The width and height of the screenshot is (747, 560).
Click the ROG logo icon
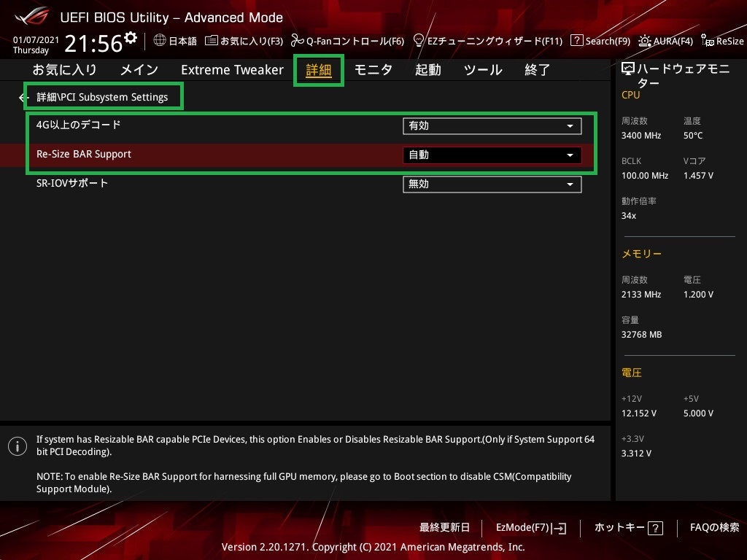click(32, 16)
